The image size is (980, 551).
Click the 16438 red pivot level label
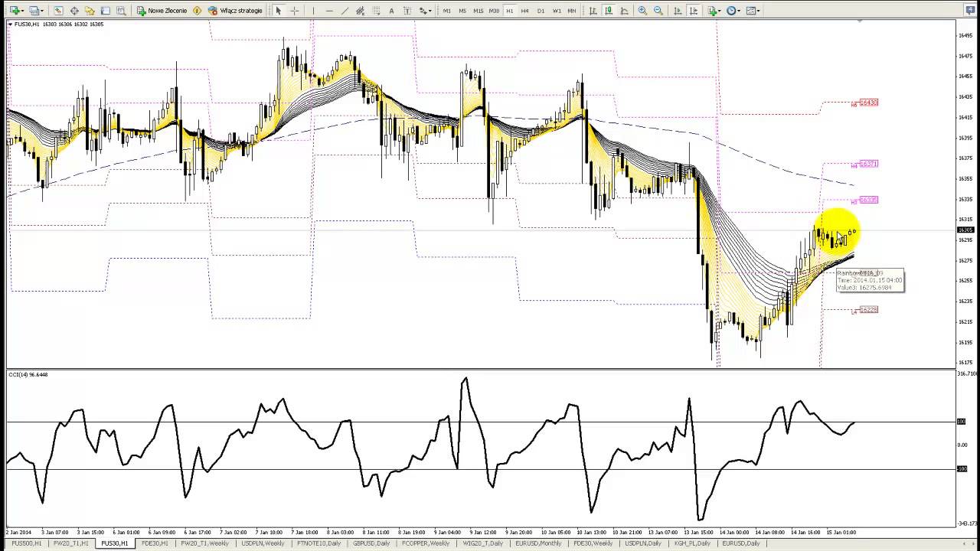click(868, 103)
